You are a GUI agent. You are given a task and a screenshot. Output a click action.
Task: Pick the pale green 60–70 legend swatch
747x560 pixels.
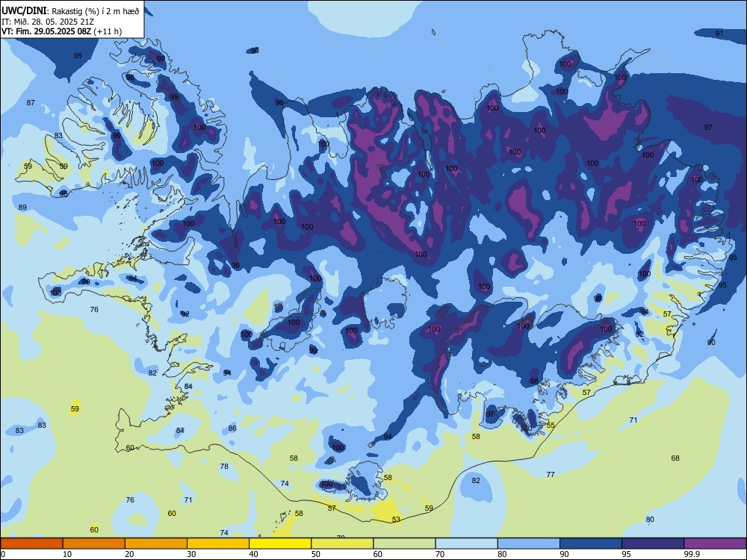404,544
